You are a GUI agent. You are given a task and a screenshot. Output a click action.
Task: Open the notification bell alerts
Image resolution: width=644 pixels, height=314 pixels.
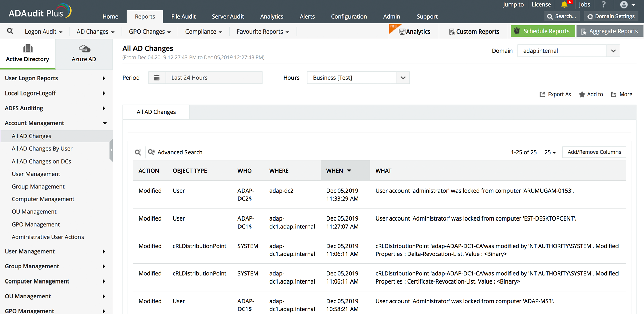(565, 5)
